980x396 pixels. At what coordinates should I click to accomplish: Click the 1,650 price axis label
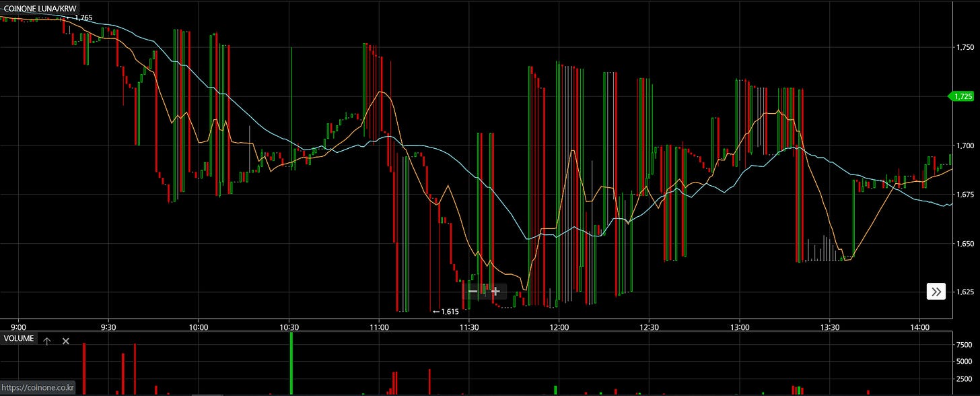[x=965, y=243]
